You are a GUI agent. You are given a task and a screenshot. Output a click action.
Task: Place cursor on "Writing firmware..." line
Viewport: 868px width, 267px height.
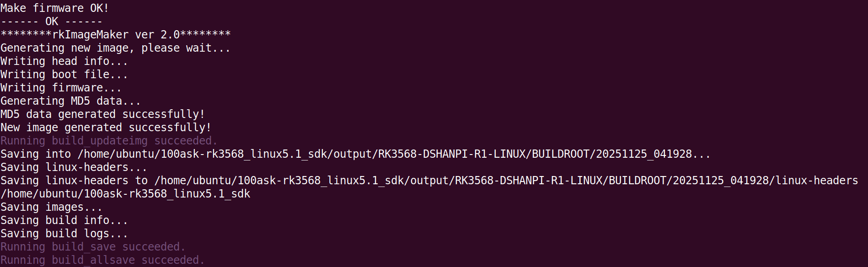click(61, 88)
